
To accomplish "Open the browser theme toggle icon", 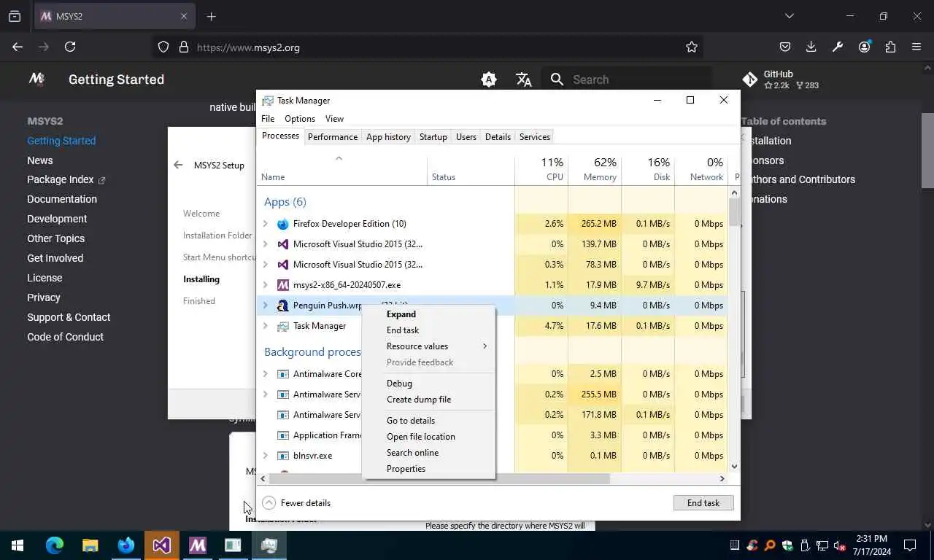I will (489, 79).
